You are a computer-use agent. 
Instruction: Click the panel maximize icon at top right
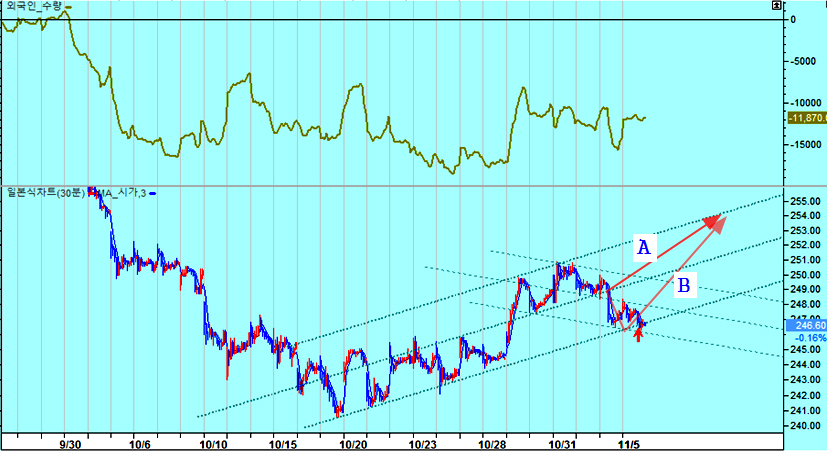click(x=776, y=6)
